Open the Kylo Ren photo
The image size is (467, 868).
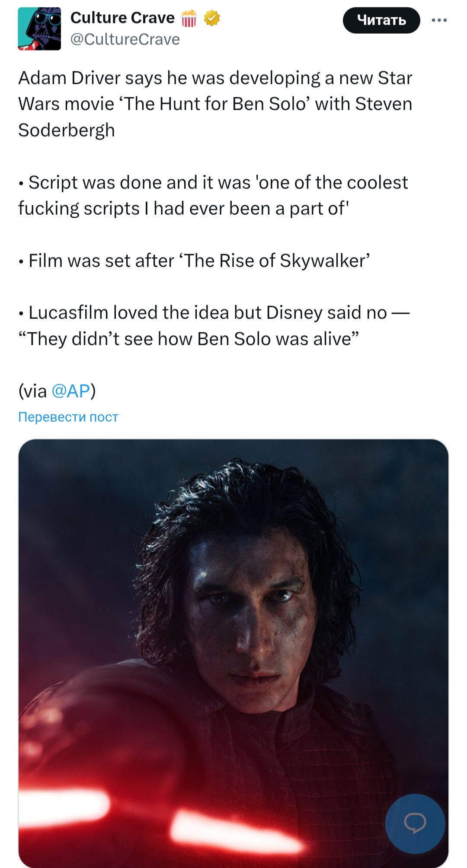point(233,605)
